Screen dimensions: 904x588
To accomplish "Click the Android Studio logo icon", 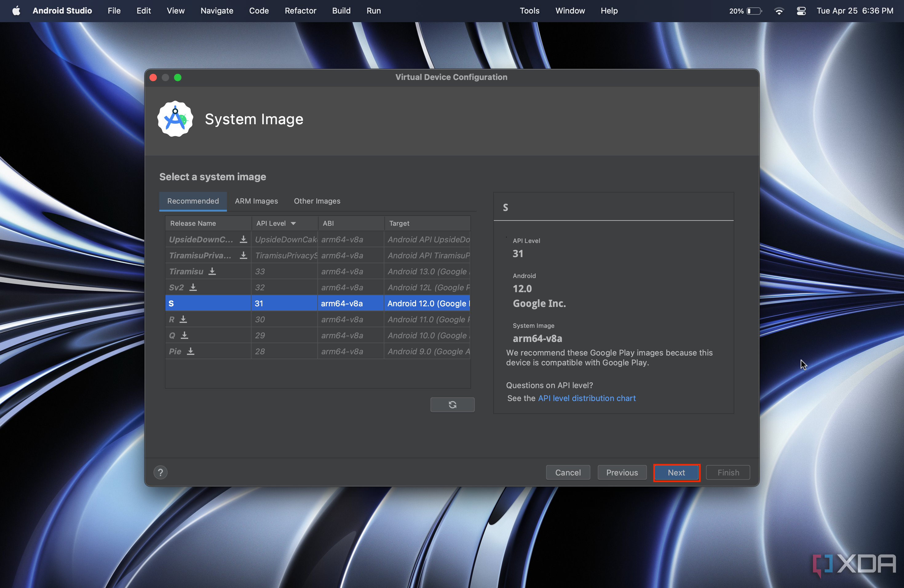I will click(175, 119).
